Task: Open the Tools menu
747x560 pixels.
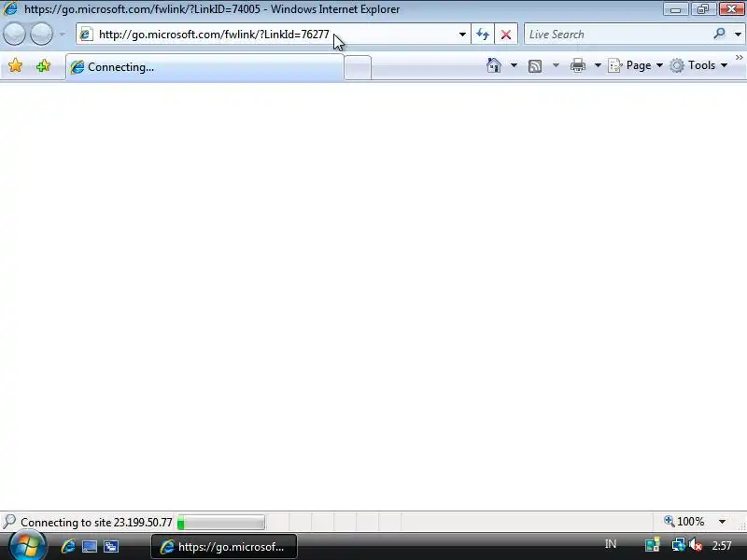Action: [698, 65]
